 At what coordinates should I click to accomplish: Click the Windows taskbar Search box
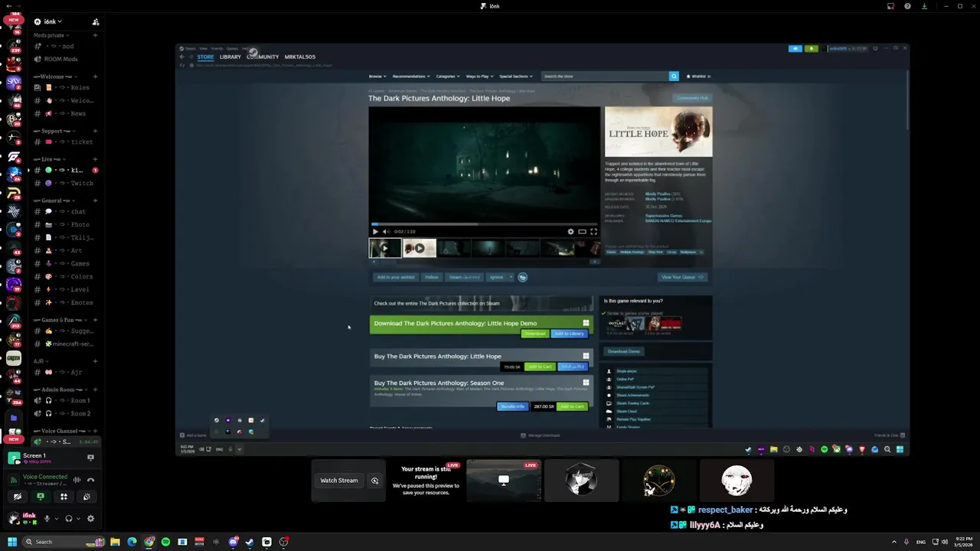pos(64,542)
